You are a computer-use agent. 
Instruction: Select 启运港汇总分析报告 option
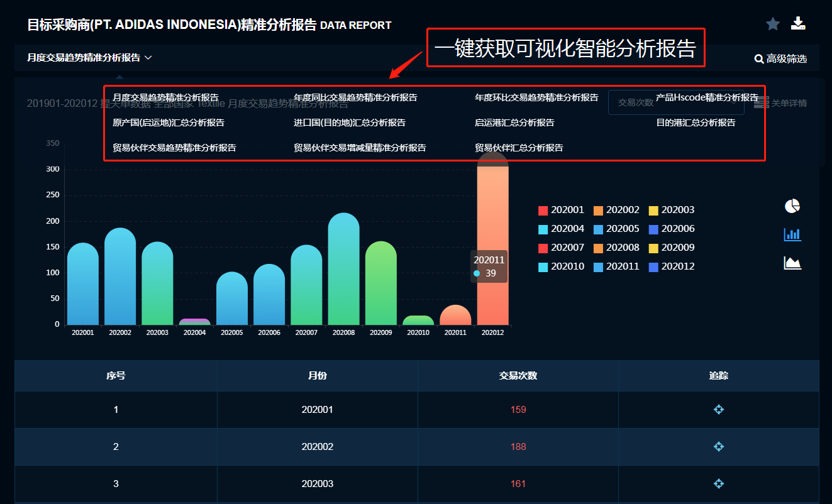pos(514,123)
